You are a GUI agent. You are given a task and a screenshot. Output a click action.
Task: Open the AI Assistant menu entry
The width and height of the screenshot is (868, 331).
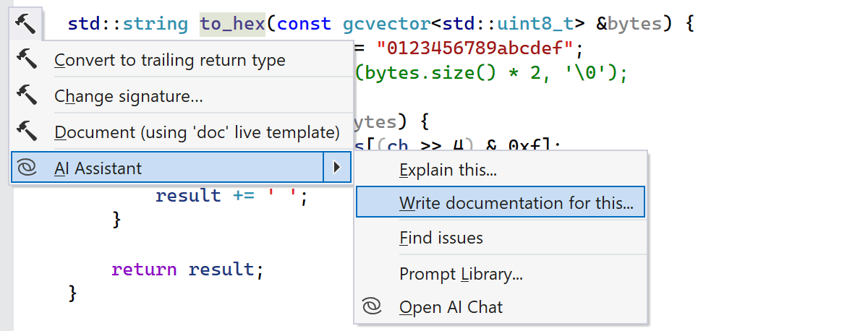(98, 168)
